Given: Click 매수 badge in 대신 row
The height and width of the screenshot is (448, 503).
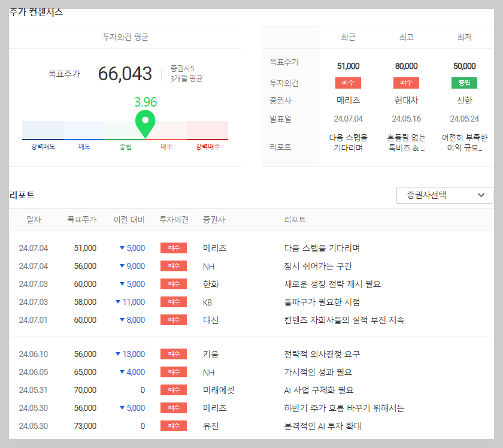Looking at the screenshot, I should (174, 320).
